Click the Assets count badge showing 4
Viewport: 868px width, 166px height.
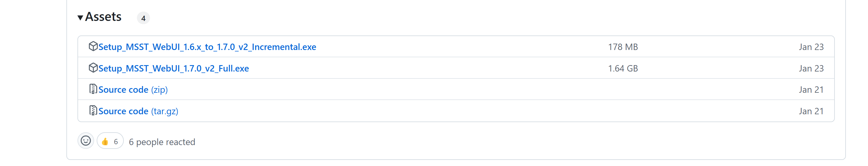[143, 18]
